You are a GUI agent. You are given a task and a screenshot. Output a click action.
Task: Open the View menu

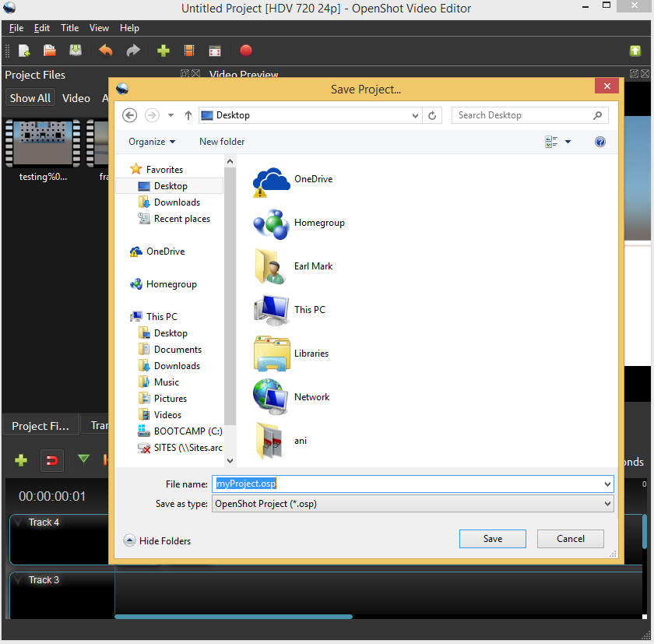click(99, 28)
